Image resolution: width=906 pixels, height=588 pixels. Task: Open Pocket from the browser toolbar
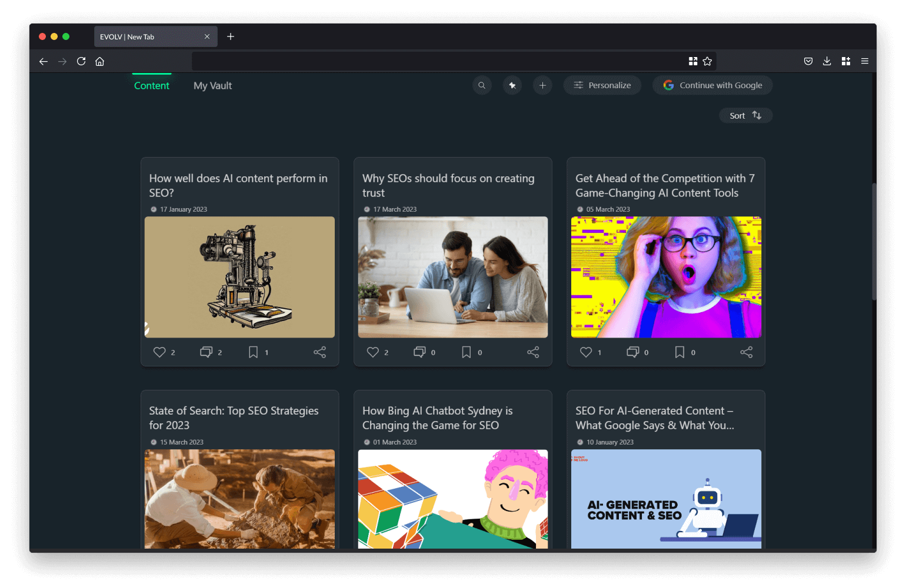click(x=808, y=61)
